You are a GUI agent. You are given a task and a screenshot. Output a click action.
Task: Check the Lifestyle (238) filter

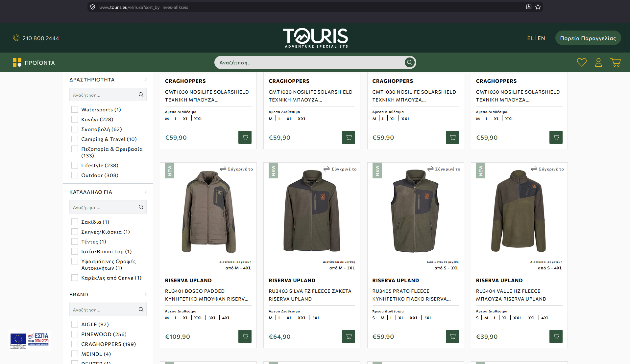pyautogui.click(x=75, y=165)
